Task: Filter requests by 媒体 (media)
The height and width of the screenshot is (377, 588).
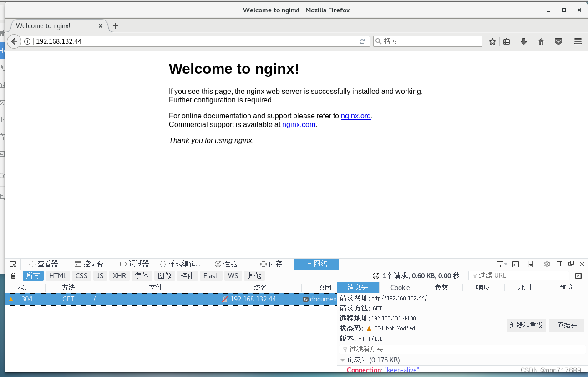Action: coord(187,276)
